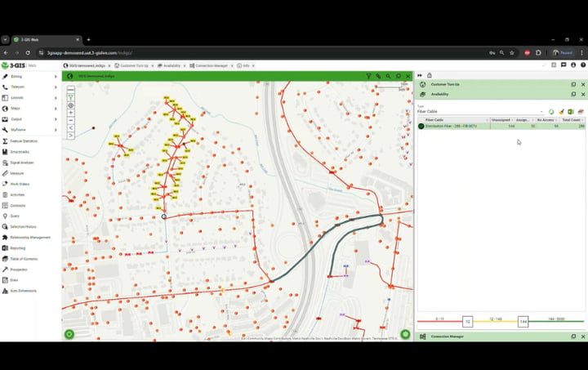Open the Auto Dimensions tool
Viewport: 588px width, 370px height.
point(23,291)
